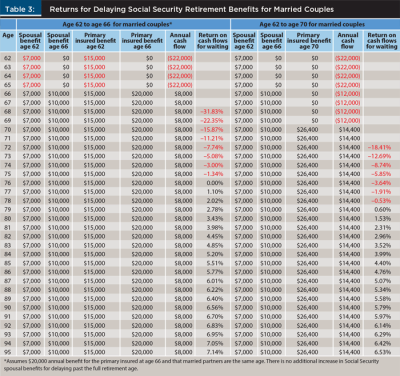
Task: Select the -7.74% return value
Action: tap(213, 147)
